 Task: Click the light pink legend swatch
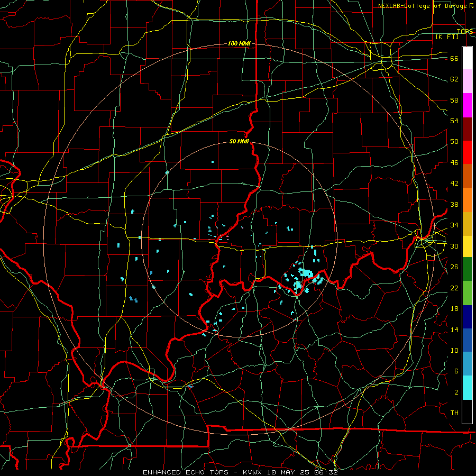[x=467, y=81]
